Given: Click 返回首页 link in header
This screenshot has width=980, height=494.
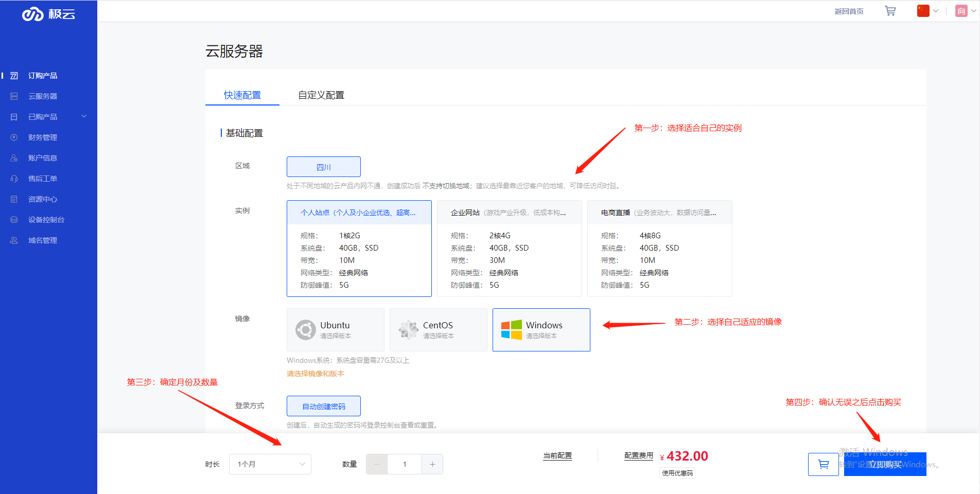Looking at the screenshot, I should 849,11.
